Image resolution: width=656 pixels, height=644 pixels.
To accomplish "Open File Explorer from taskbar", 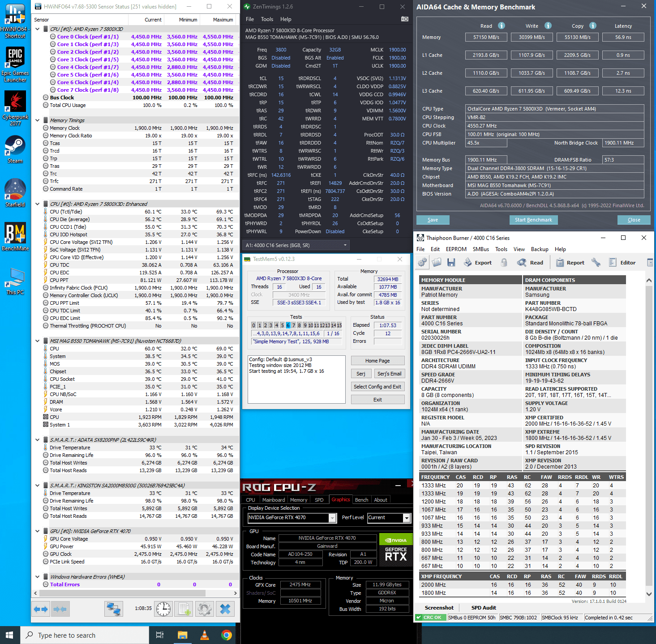I will pos(182,635).
